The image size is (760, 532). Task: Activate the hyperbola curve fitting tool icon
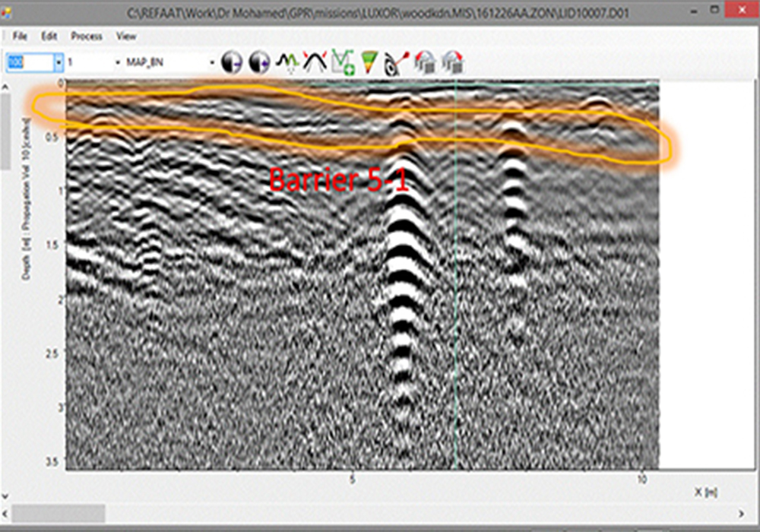[315, 62]
